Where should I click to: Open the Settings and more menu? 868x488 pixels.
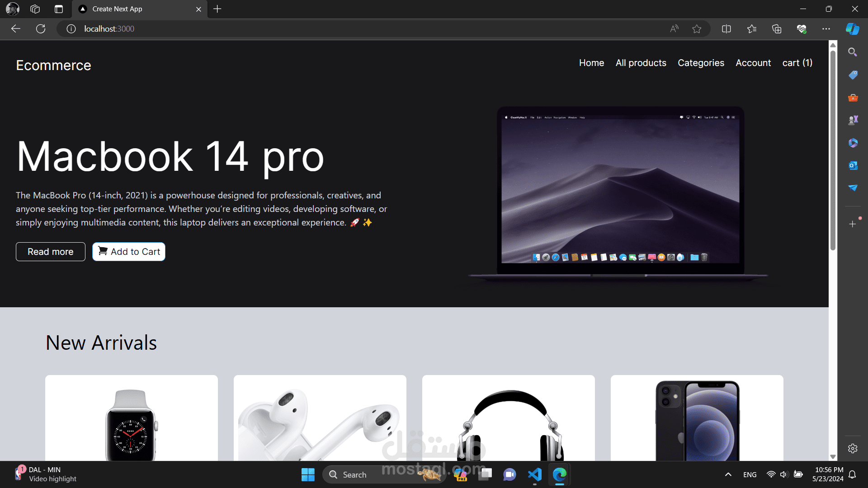(x=826, y=28)
